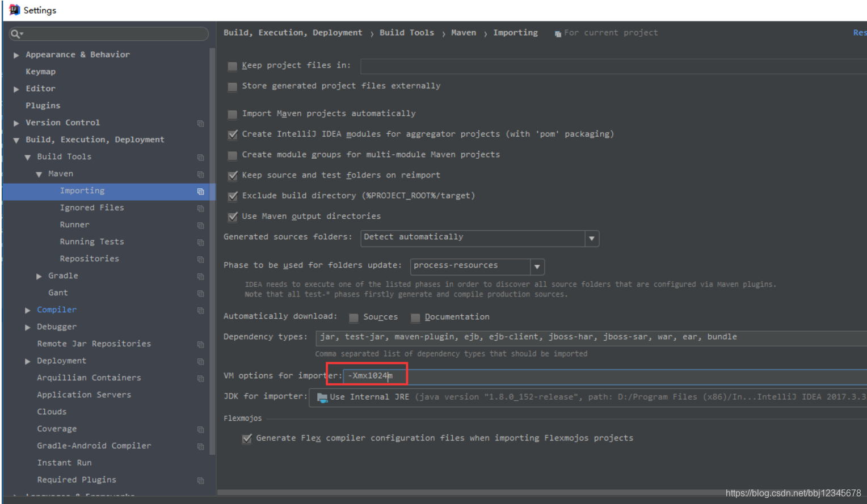Open Generated sources folders dropdown
Image resolution: width=867 pixels, height=504 pixels.
tap(592, 238)
